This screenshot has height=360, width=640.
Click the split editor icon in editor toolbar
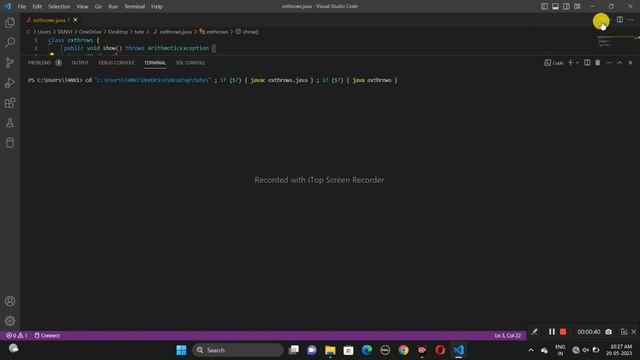click(620, 20)
